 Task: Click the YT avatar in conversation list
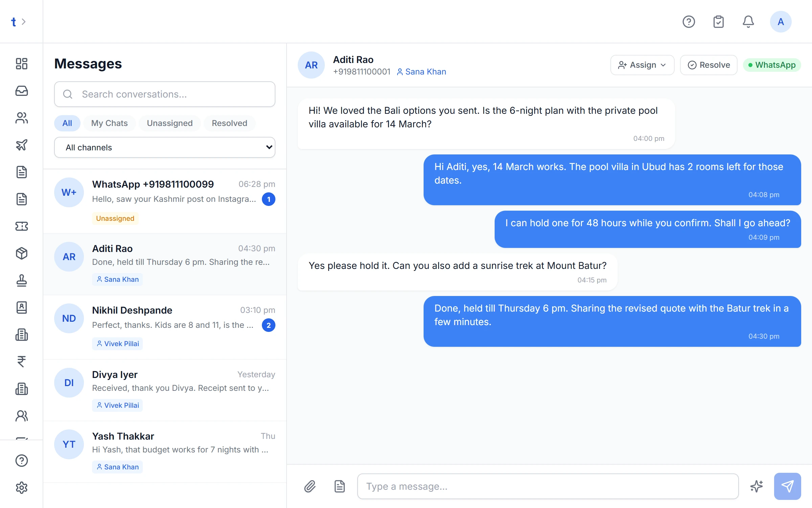point(69,444)
